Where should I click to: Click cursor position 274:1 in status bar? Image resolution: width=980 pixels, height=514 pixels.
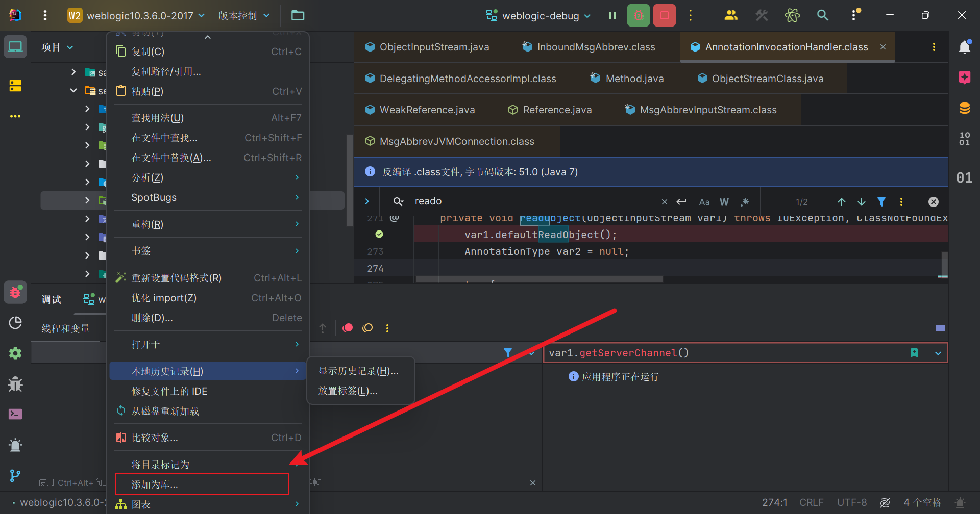pyautogui.click(x=775, y=502)
